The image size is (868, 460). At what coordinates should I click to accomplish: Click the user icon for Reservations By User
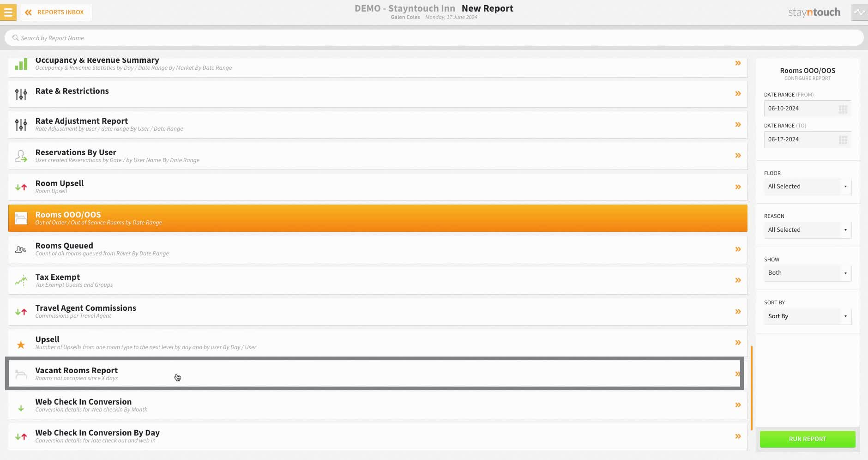point(21,156)
